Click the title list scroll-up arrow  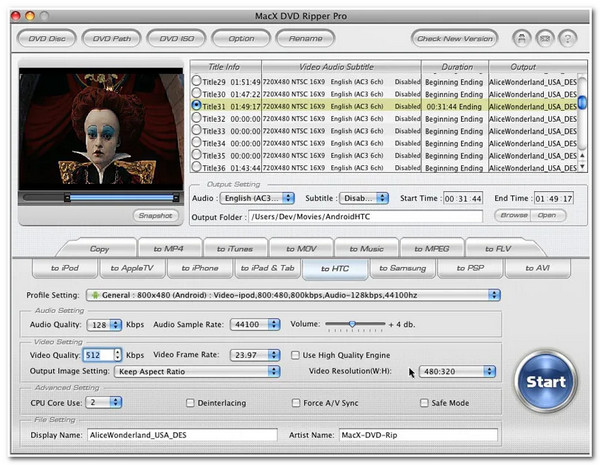click(582, 155)
